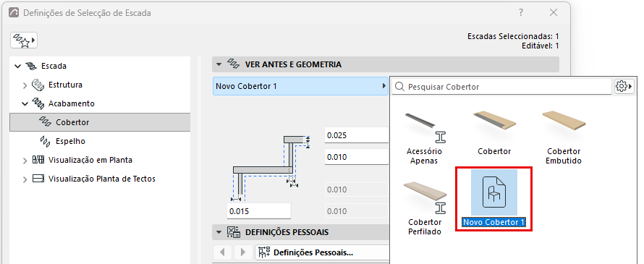This screenshot has width=644, height=264.
Task: Expand Visualização em Planta node
Action: pyautogui.click(x=25, y=161)
